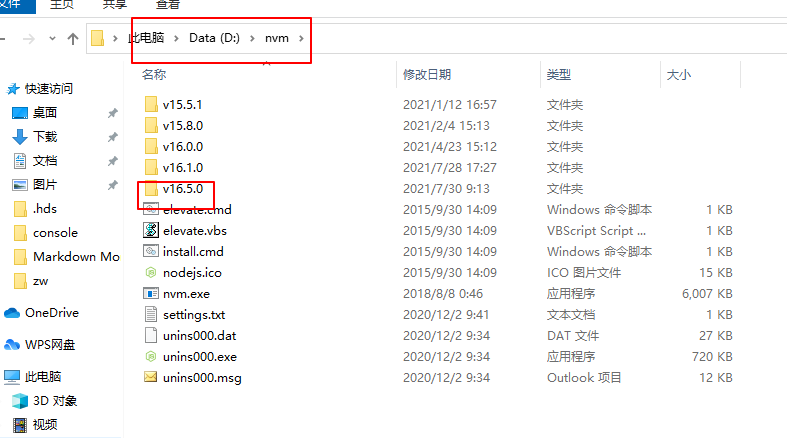Click the nodejs.ico icon
This screenshot has height=438, width=787.
point(151,272)
